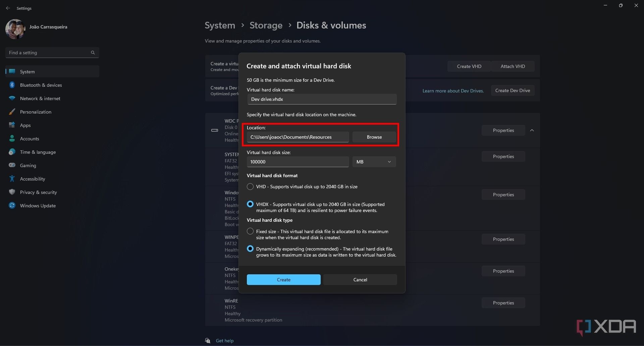This screenshot has height=346, width=644.
Task: Click the Privacy & security shield icon
Action: [12, 192]
